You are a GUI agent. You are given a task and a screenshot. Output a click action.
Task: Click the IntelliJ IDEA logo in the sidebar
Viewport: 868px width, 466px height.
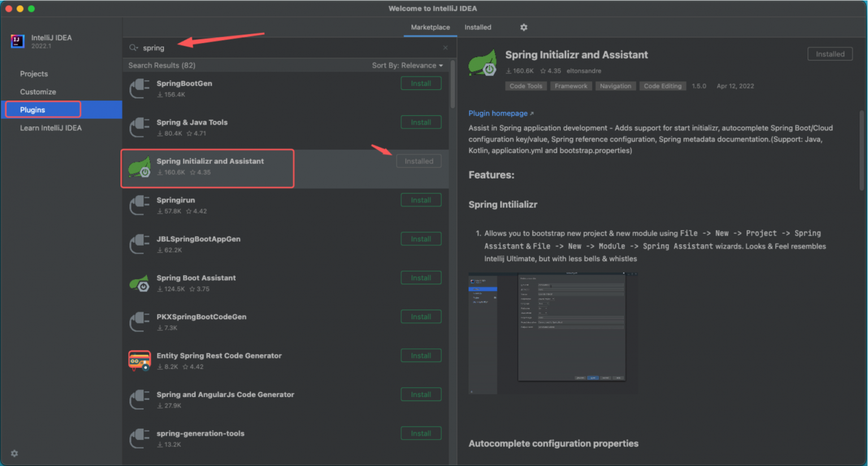point(18,41)
